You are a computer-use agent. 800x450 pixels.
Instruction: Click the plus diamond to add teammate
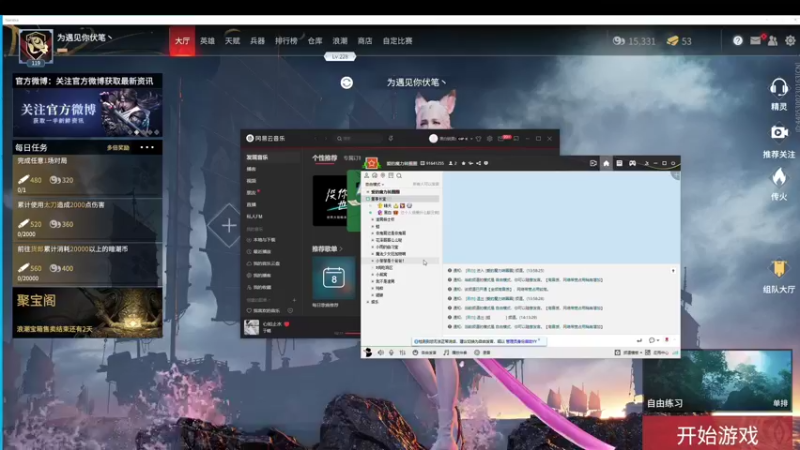pos(229,225)
